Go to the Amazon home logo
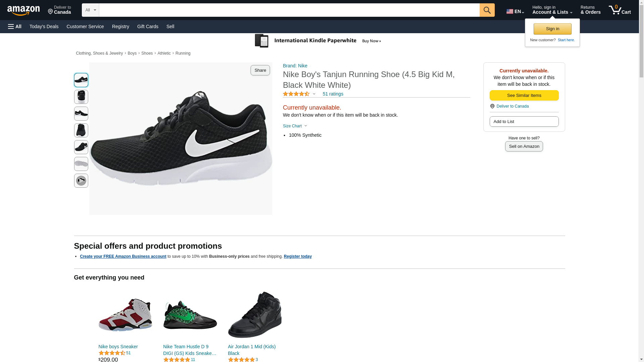644x362 pixels. click(23, 10)
